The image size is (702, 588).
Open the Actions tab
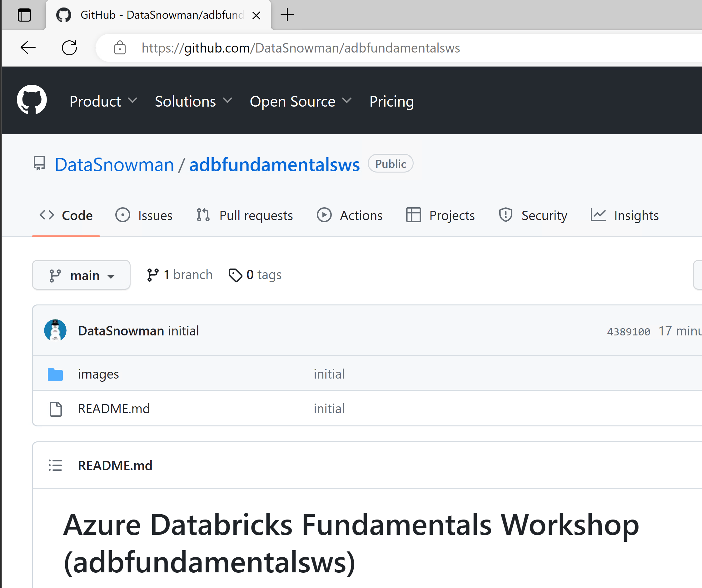click(350, 215)
